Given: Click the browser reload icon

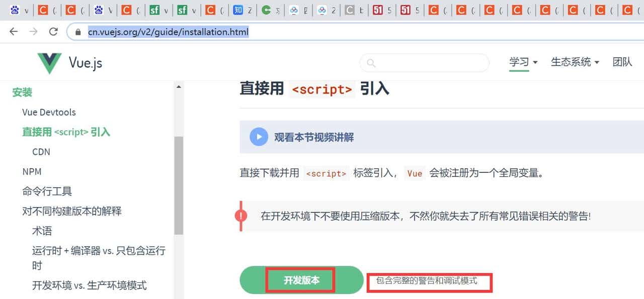Looking at the screenshot, I should [53, 32].
